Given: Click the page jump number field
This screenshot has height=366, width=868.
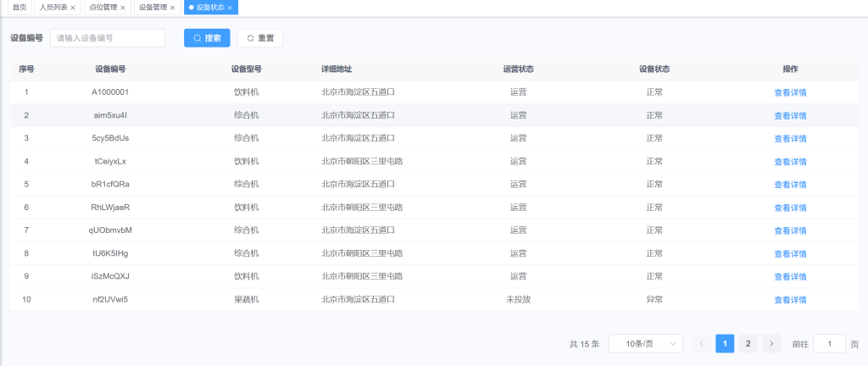Looking at the screenshot, I should (828, 343).
